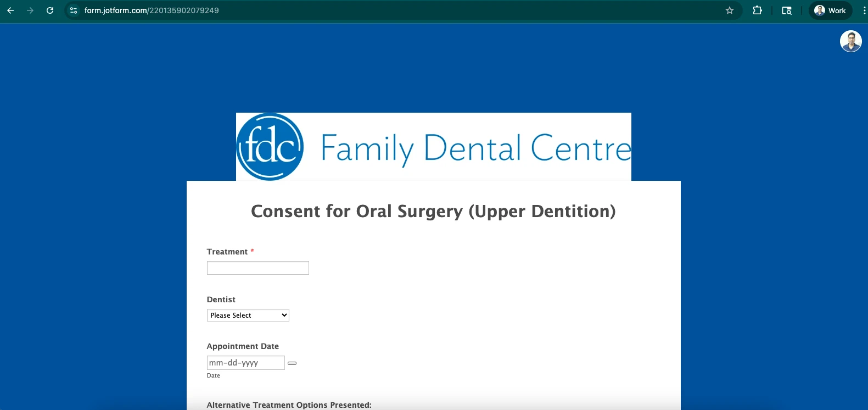Click the Family Dental Centre banner text
Viewport: 868px width, 410px height.
click(x=476, y=148)
